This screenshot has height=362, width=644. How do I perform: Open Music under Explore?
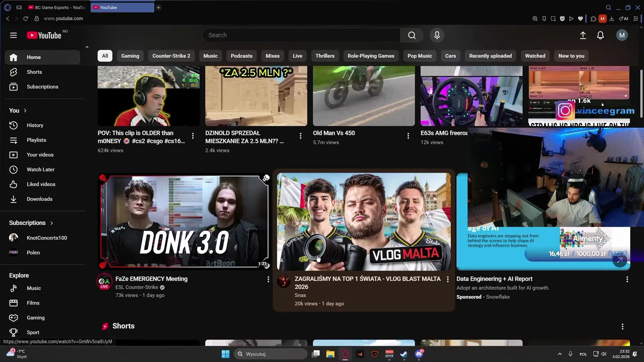coord(42,288)
